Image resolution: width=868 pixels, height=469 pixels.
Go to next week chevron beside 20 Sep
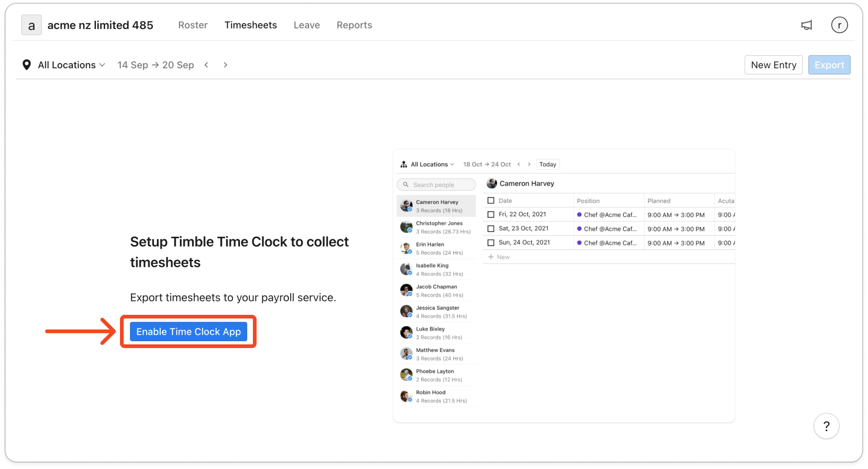[225, 65]
